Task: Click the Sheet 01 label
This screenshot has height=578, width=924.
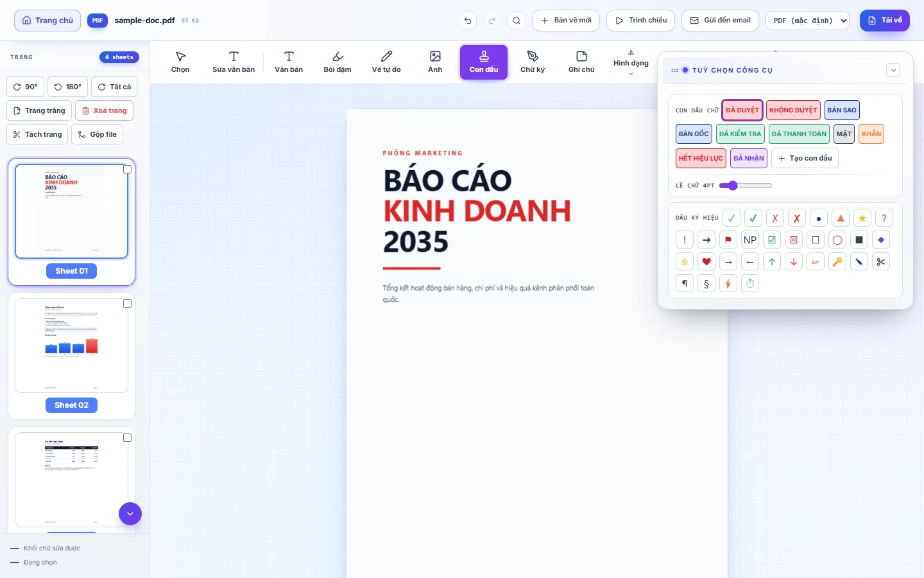Action: [71, 271]
